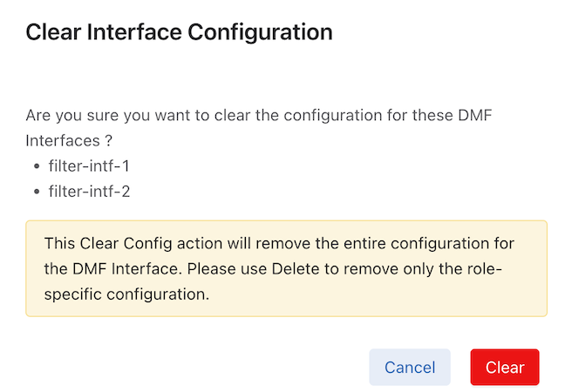This screenshot has height=392, width=565.
Task: Select the filter-intf-2 list entry
Action: click(x=89, y=191)
